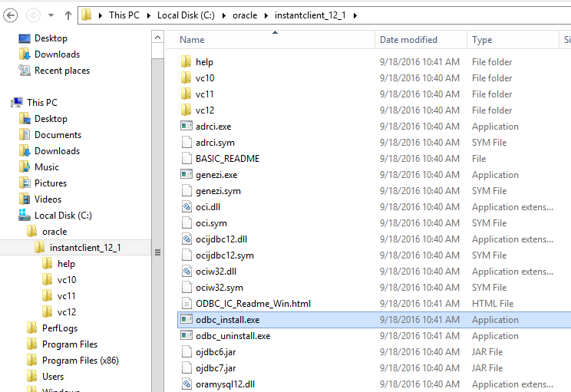Expand the chevron before This PC

(x=101, y=15)
